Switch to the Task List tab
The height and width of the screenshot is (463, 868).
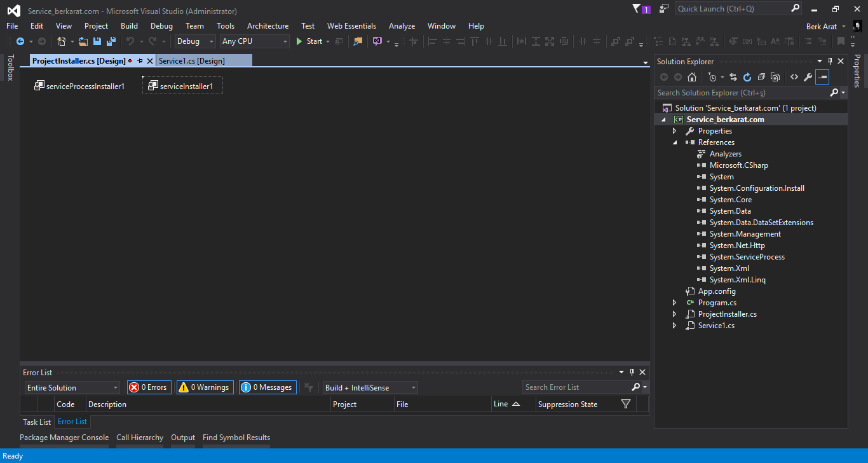pyautogui.click(x=37, y=422)
